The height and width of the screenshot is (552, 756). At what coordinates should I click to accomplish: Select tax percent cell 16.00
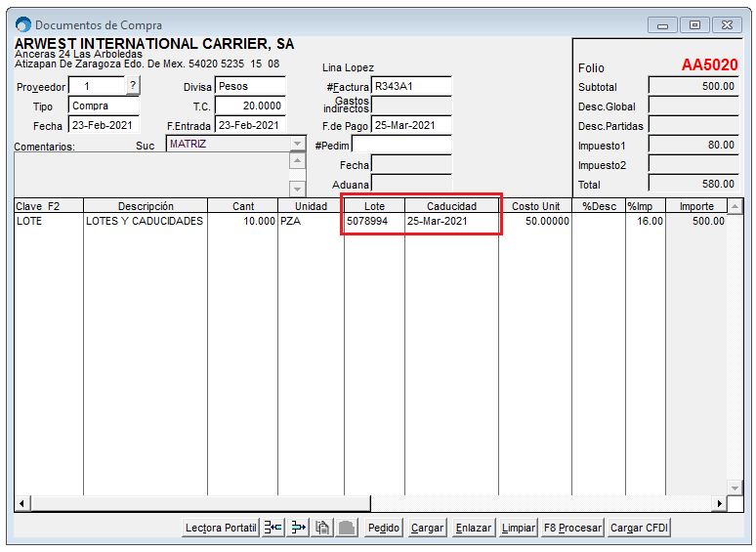tap(646, 221)
